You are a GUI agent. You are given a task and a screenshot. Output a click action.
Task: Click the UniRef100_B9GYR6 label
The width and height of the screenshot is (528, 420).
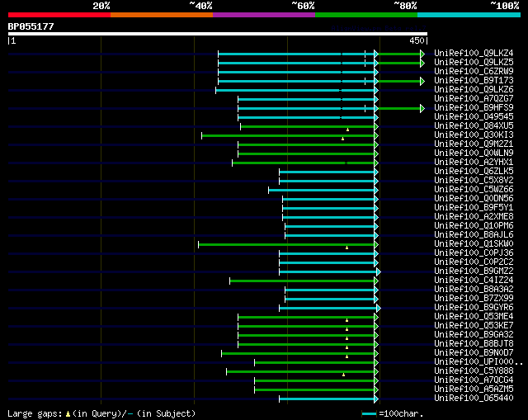tap(474, 308)
